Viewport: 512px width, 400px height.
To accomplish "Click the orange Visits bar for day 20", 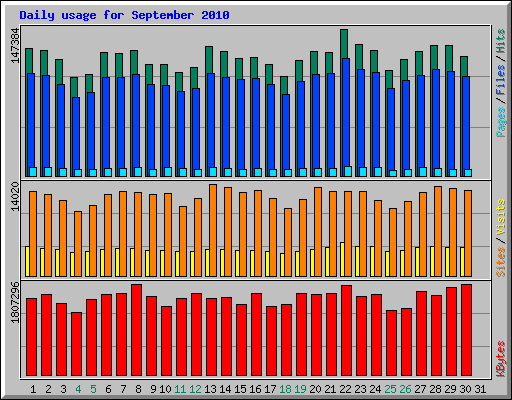I will click(x=318, y=232).
